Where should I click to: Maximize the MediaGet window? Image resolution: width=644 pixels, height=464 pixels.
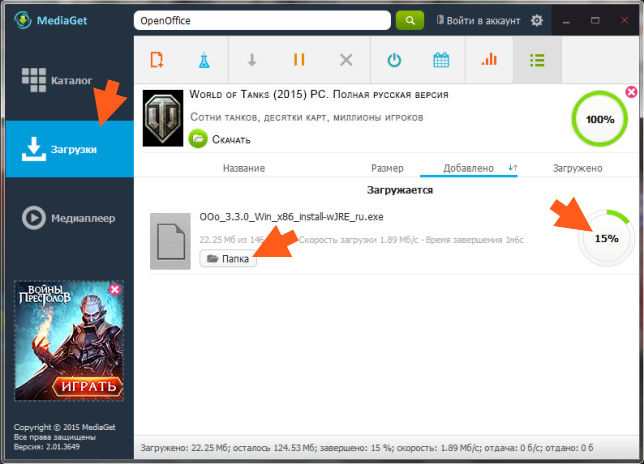tap(595, 20)
